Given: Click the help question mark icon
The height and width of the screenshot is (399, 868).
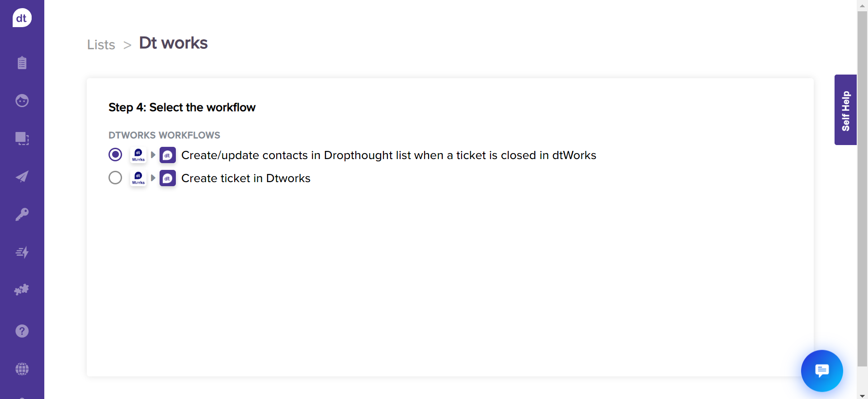Looking at the screenshot, I should 22,331.
